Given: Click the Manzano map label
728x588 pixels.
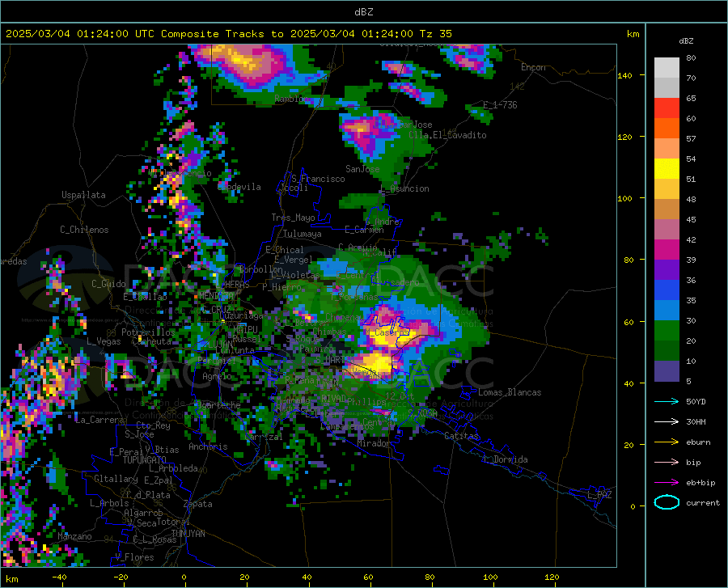Looking at the screenshot, I should click(x=74, y=536).
